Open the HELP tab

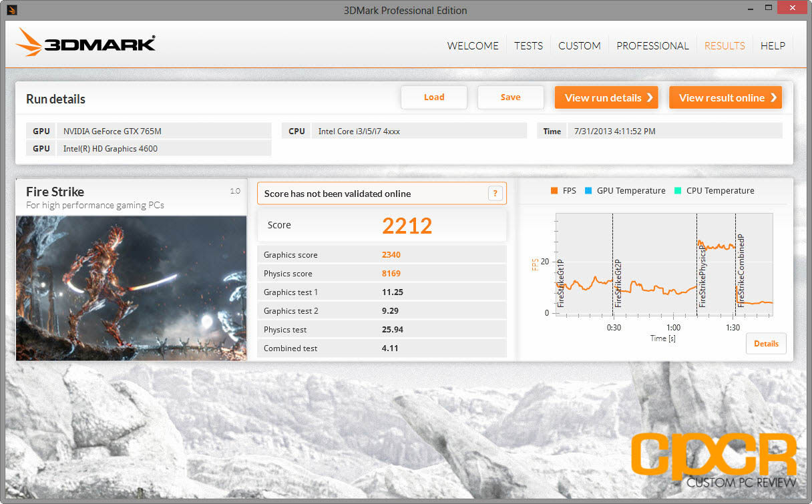click(773, 45)
